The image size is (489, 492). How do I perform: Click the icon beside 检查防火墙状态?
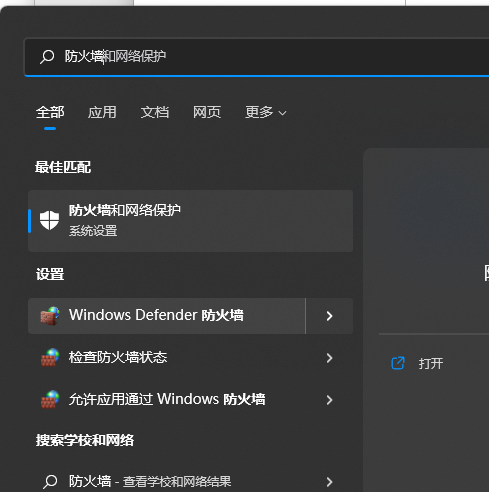pos(50,358)
